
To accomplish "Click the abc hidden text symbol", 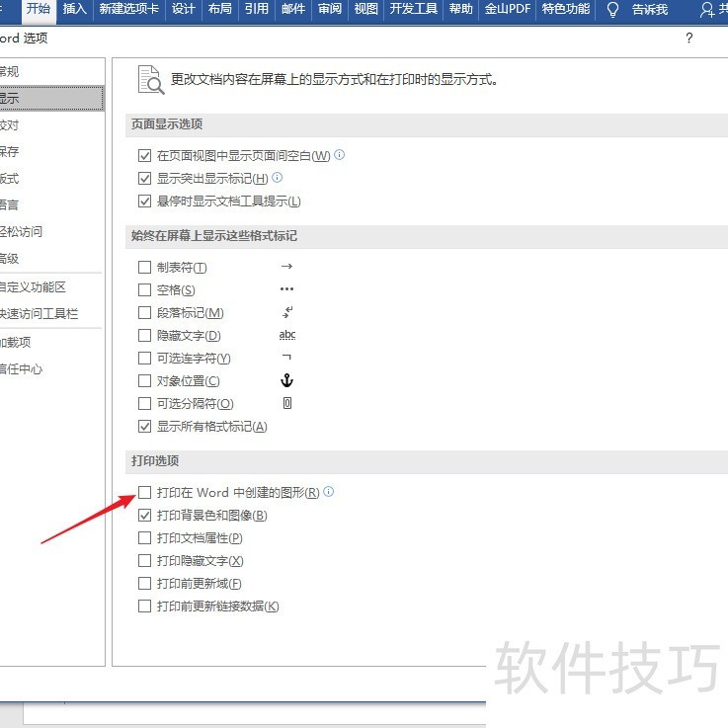I will [x=287, y=335].
